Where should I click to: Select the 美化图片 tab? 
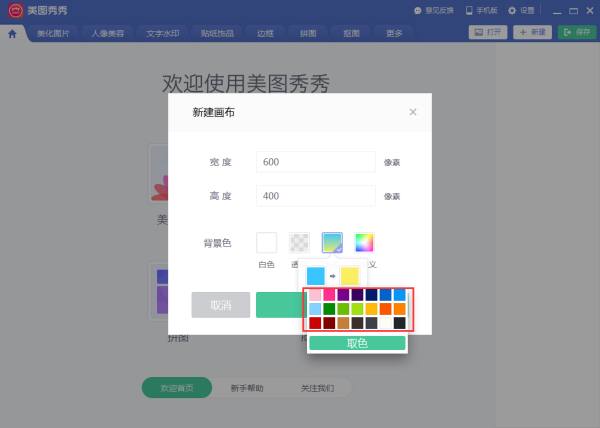[x=53, y=34]
